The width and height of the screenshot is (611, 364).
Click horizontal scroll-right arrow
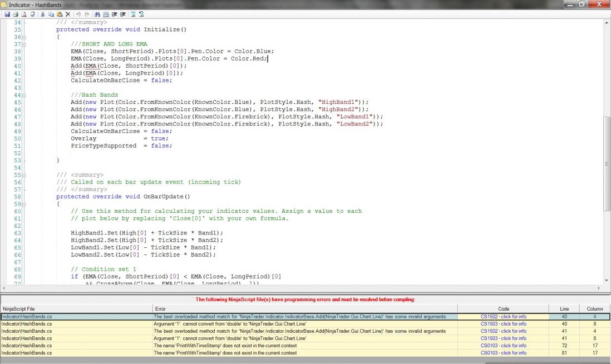pos(599,288)
